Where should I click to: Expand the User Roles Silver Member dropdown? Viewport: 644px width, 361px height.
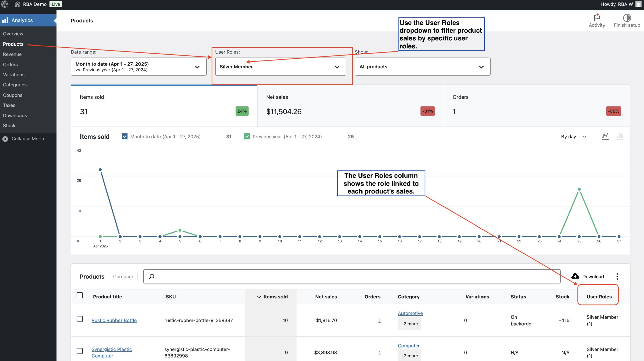pos(280,67)
